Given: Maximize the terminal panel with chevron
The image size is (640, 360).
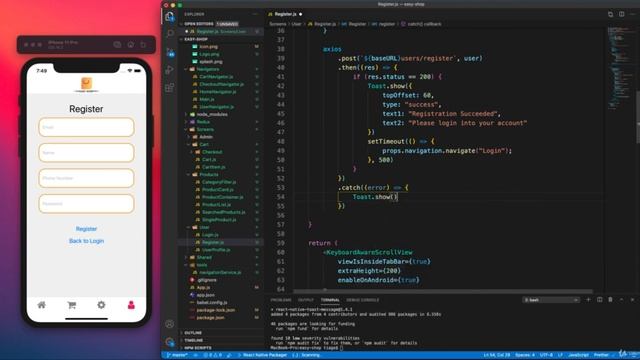Looking at the screenshot, I should click(621, 300).
